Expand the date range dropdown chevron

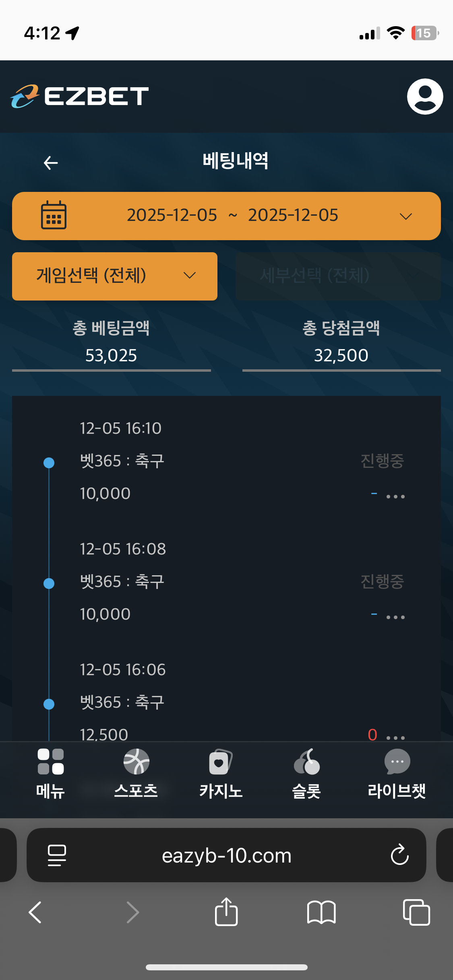pos(405,216)
